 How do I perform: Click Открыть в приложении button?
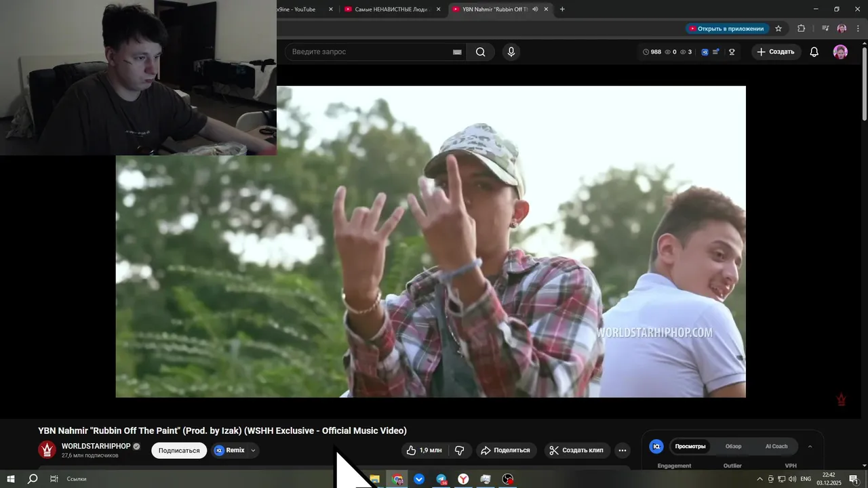point(726,28)
